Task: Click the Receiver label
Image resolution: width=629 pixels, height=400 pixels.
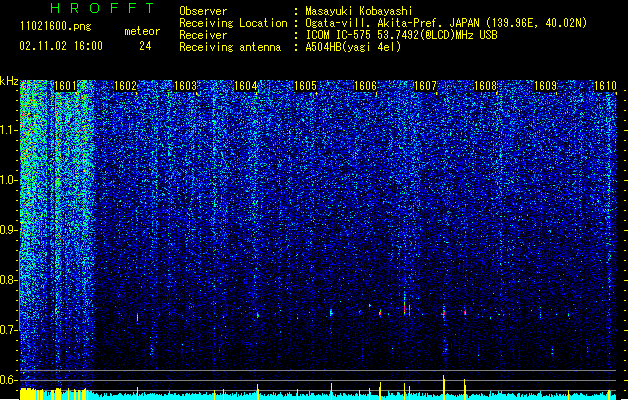Action: (203, 35)
